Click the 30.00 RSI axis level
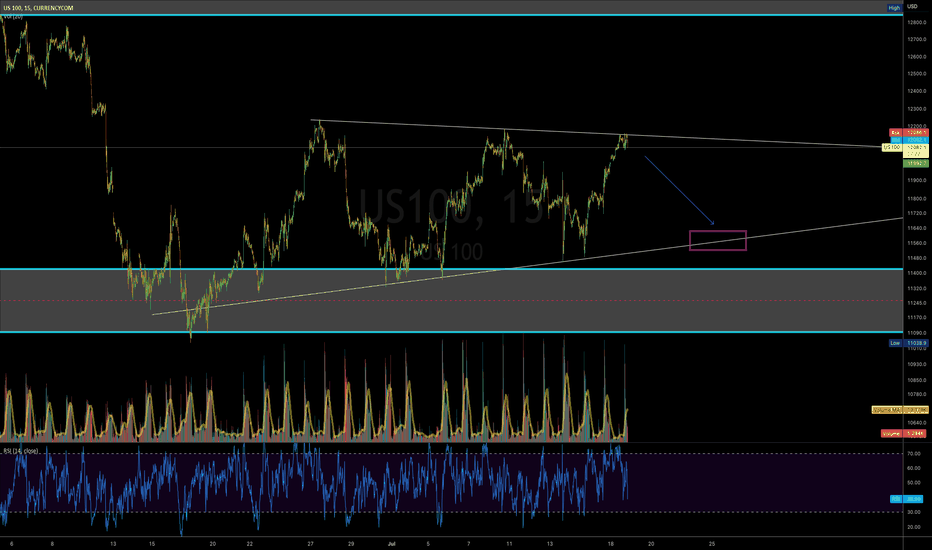932x550 pixels. (914, 512)
